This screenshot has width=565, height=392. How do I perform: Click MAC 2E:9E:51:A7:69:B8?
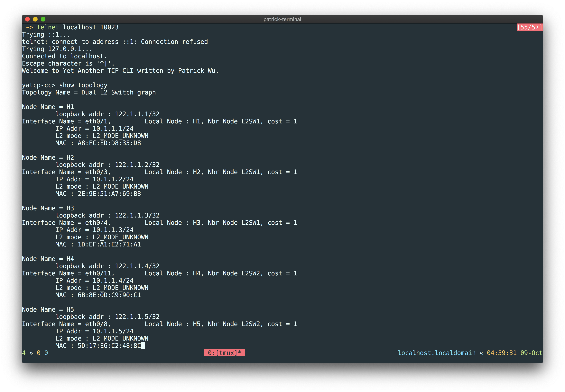[x=98, y=194]
